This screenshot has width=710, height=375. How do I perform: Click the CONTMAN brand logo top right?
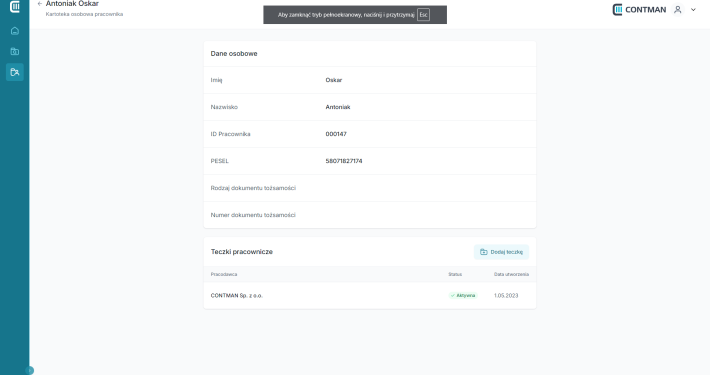tap(639, 10)
